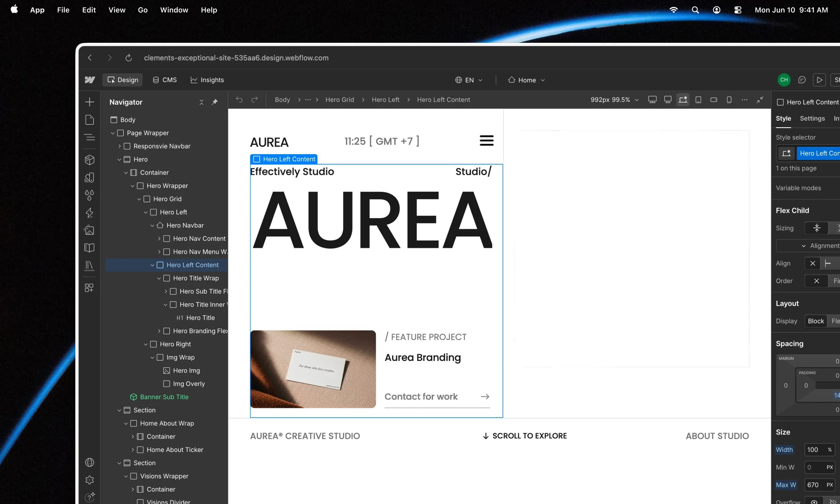Open the Add Elements plus panel
This screenshot has height=504, width=840.
click(89, 102)
